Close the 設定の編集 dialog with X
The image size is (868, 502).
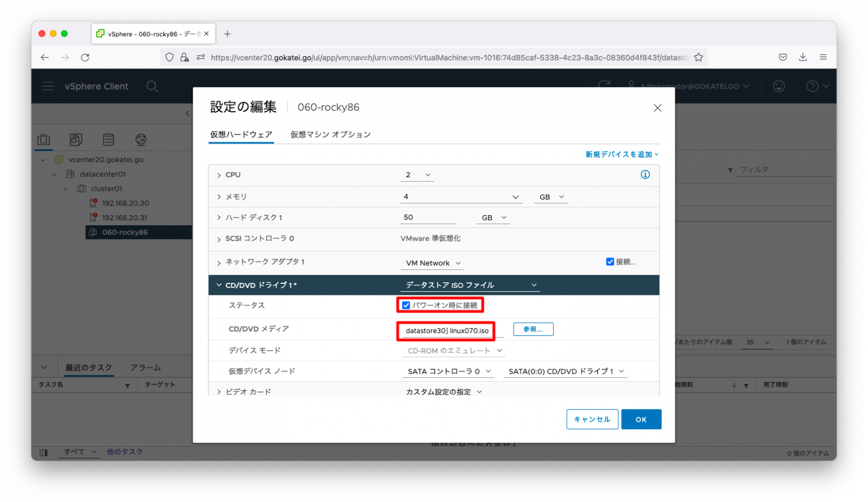click(657, 108)
